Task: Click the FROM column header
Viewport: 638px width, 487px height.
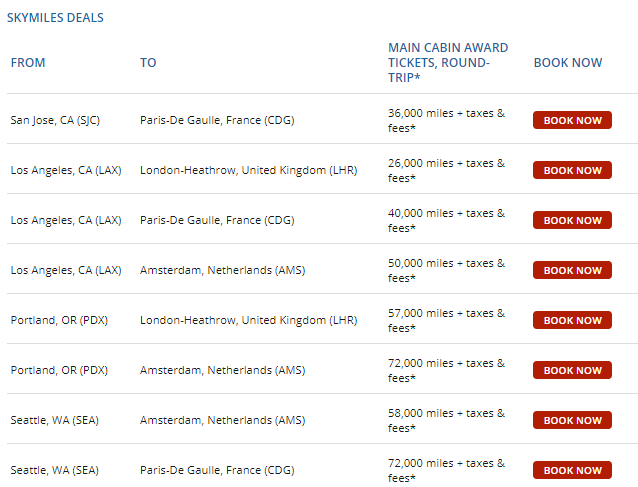Action: [x=28, y=63]
